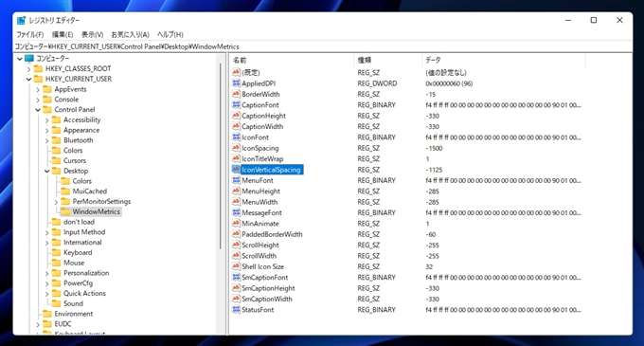The height and width of the screenshot is (346, 644).
Task: Click the CaptionHeight string icon
Action: point(236,116)
